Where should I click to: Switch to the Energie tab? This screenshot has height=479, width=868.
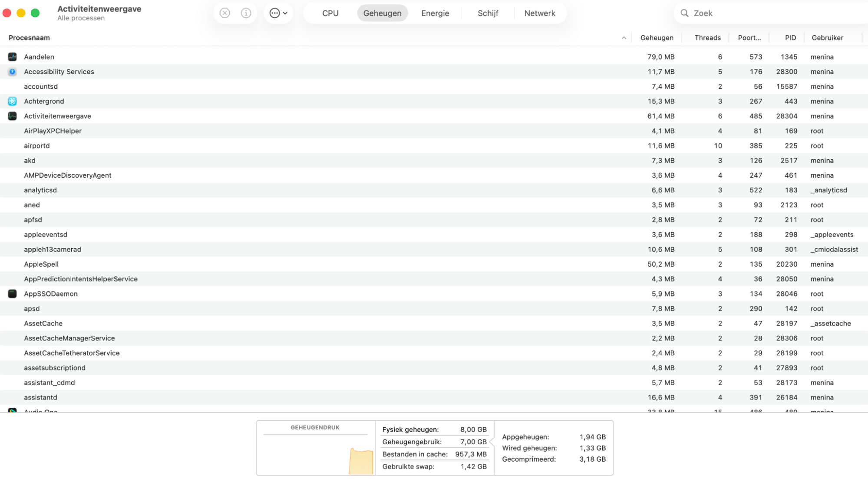click(435, 13)
